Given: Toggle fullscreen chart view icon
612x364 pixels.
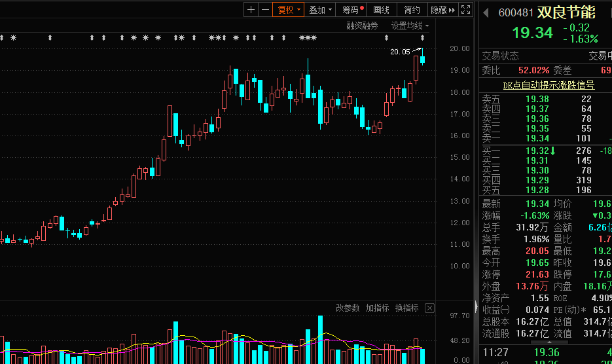Looking at the screenshot, I should [x=465, y=10].
